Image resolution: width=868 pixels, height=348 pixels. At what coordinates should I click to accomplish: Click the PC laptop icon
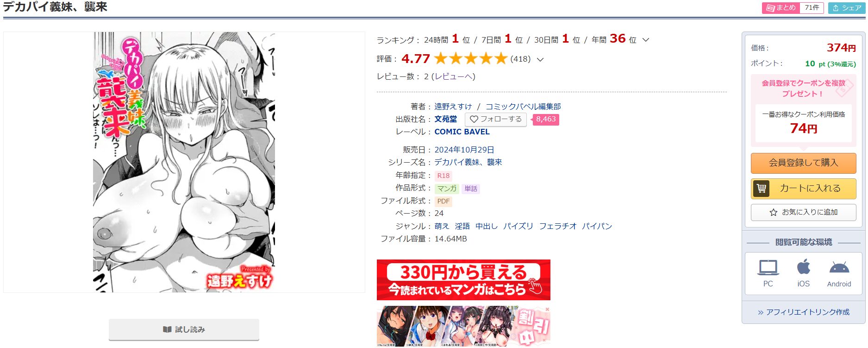click(x=768, y=268)
